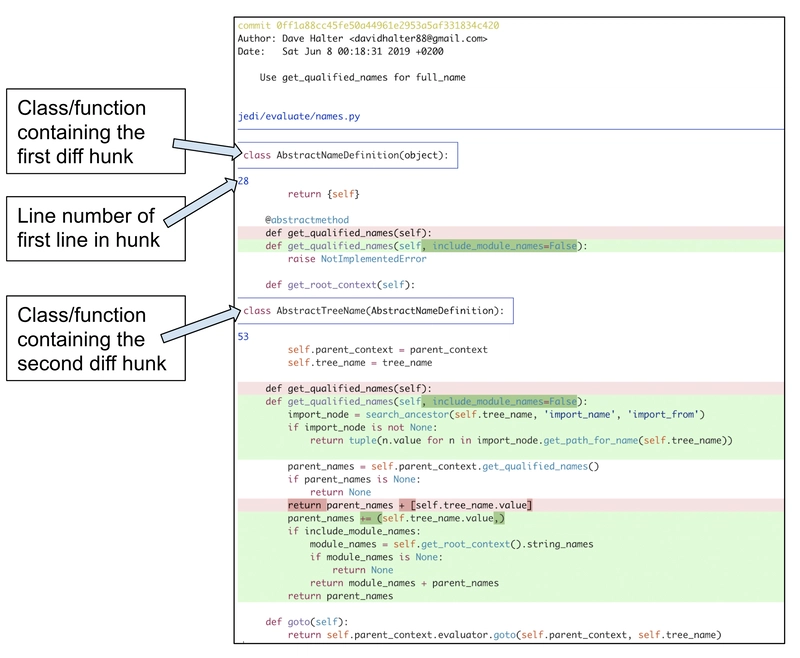The width and height of the screenshot is (800, 658).
Task: Click the "raise NotImplementedError" line
Action: tap(356, 259)
